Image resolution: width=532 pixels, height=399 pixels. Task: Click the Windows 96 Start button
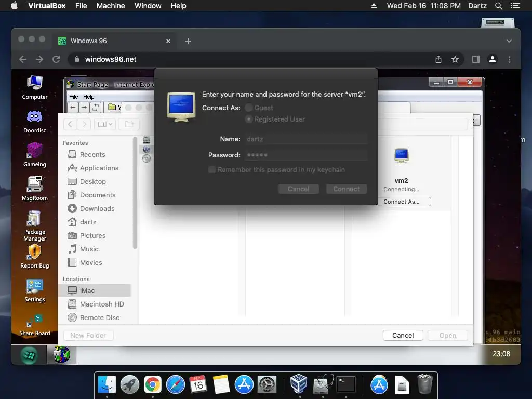tap(29, 355)
